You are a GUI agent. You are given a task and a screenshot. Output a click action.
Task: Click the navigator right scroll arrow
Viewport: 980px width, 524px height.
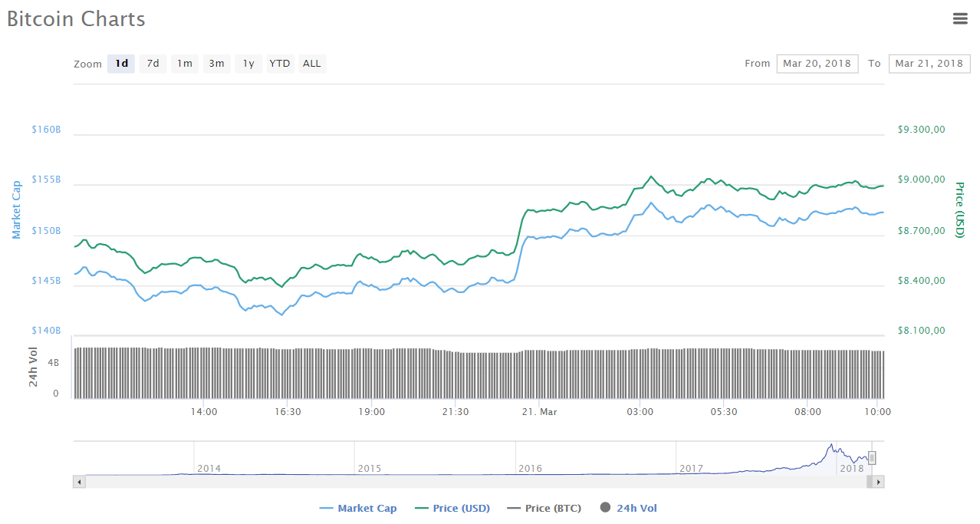click(x=879, y=482)
